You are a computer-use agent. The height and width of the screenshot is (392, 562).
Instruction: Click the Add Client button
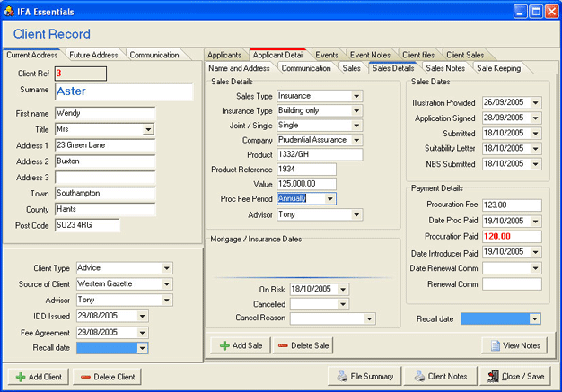[x=39, y=377]
